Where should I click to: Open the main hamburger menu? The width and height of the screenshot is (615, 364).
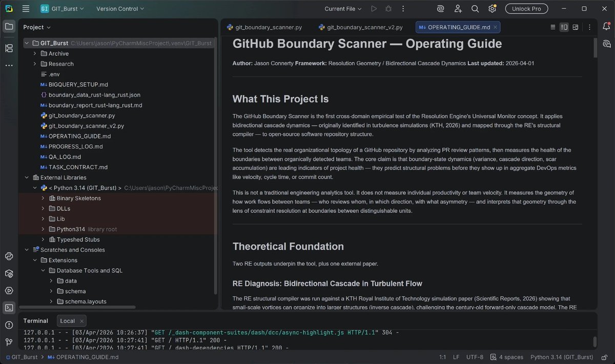point(26,9)
